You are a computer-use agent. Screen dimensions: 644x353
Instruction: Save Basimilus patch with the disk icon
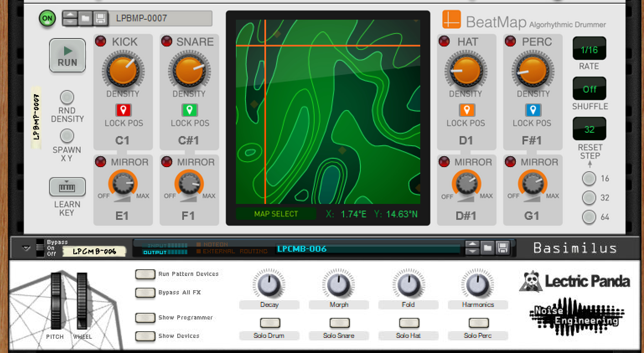[502, 248]
